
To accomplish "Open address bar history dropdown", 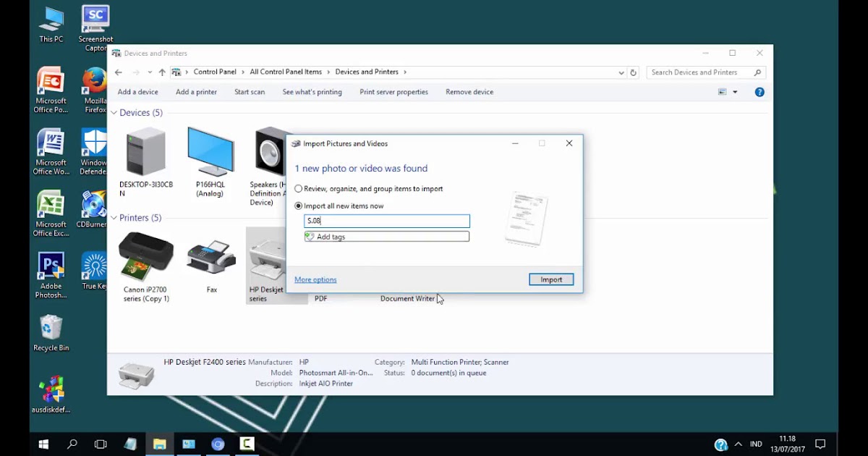I will pyautogui.click(x=621, y=72).
